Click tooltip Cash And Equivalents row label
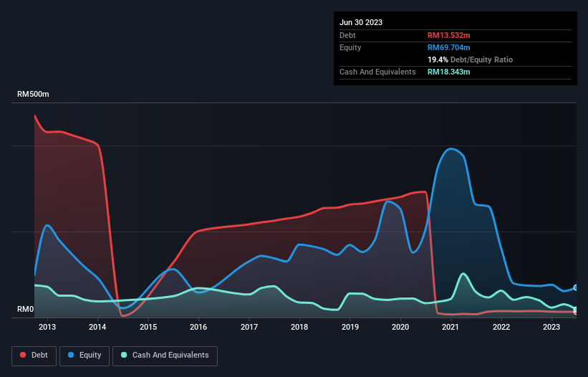 377,72
